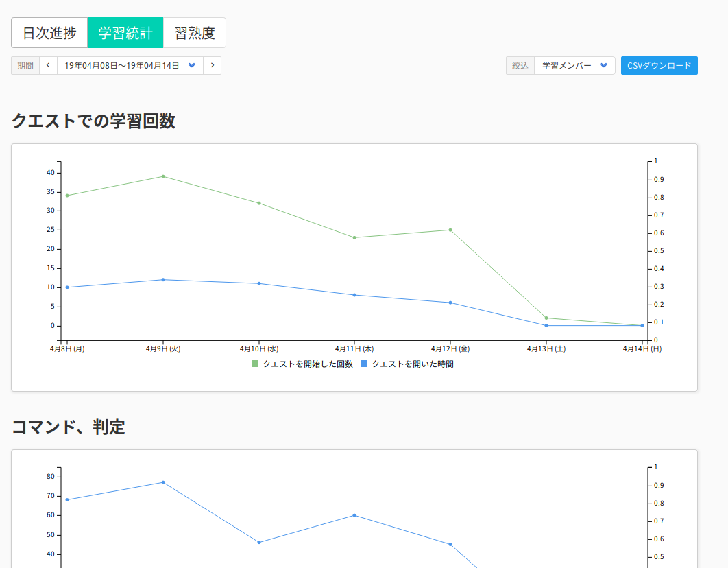Viewport: 728px width, 568px height.
Task: Click the 4月13日 (土) axis label
Action: tap(546, 348)
